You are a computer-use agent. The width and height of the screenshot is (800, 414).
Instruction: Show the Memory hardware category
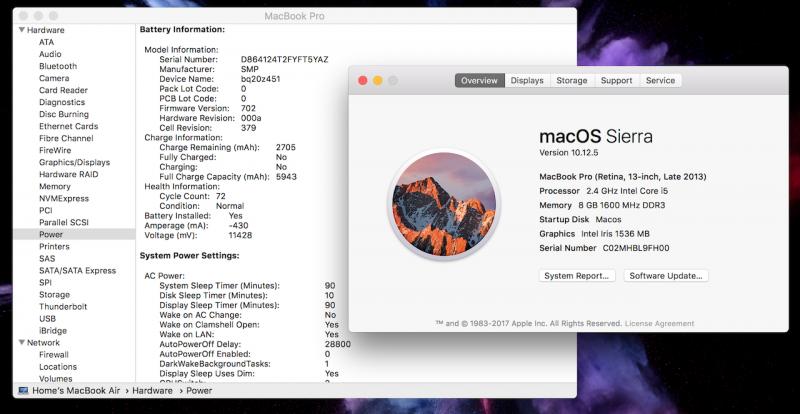[55, 186]
